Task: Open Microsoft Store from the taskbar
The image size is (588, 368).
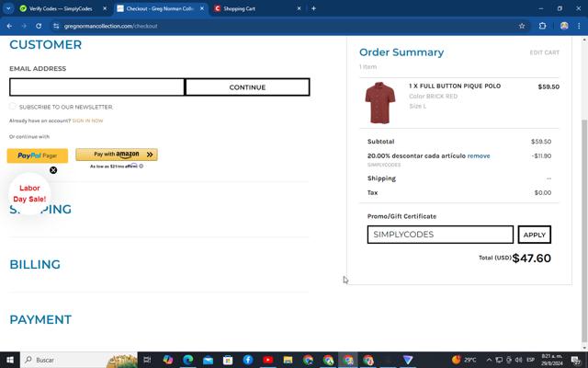Action: pos(228,360)
